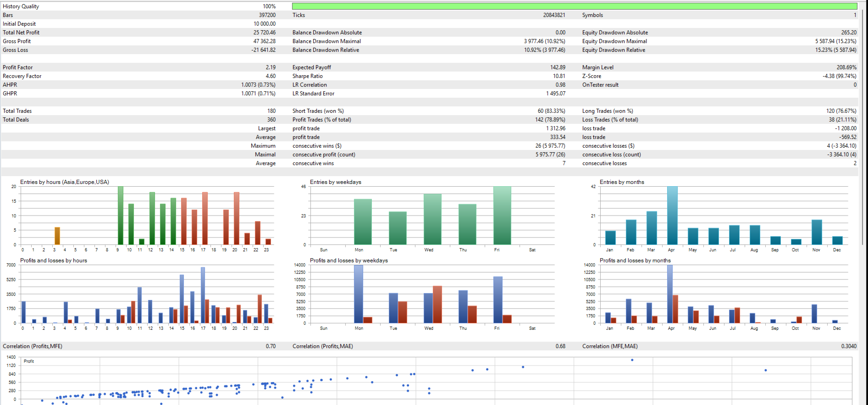868x405 pixels.
Task: Click the vertical scrollbar on the right edge
Action: click(x=863, y=202)
